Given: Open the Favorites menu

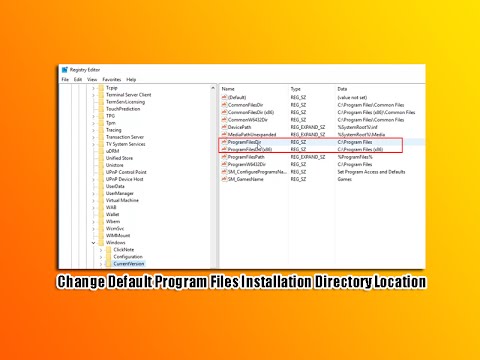Looking at the screenshot, I should point(112,79).
